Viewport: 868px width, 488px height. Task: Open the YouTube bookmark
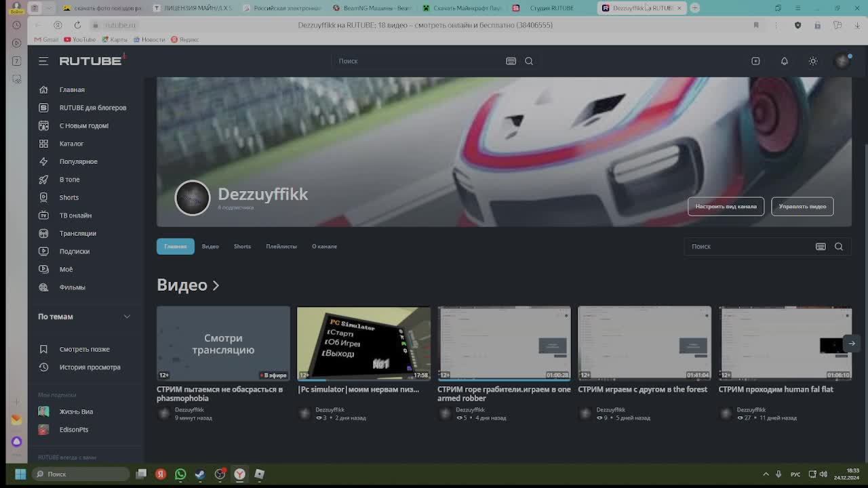click(80, 40)
